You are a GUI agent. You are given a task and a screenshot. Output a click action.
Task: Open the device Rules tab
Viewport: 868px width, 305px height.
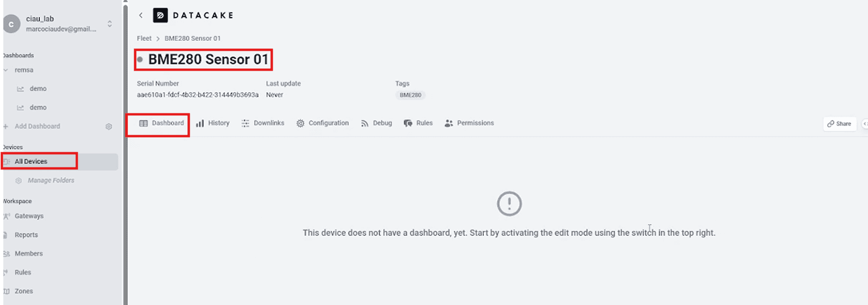[x=418, y=123]
